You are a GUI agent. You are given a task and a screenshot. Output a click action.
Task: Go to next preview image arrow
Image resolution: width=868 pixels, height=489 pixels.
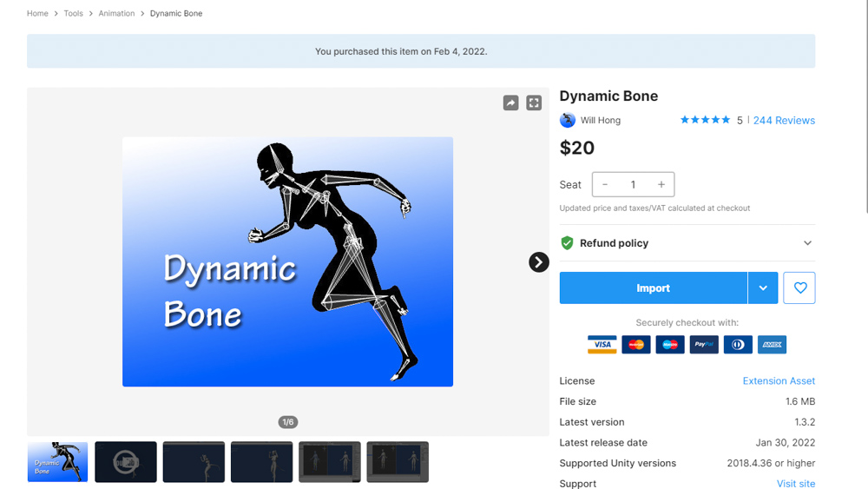coord(539,262)
